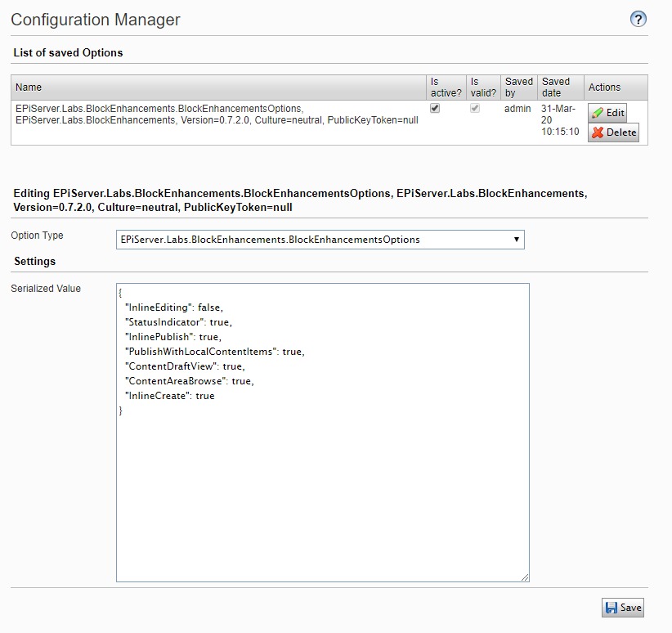Toggle the Is active checkbox
Image resolution: width=672 pixels, height=633 pixels.
pyautogui.click(x=435, y=109)
